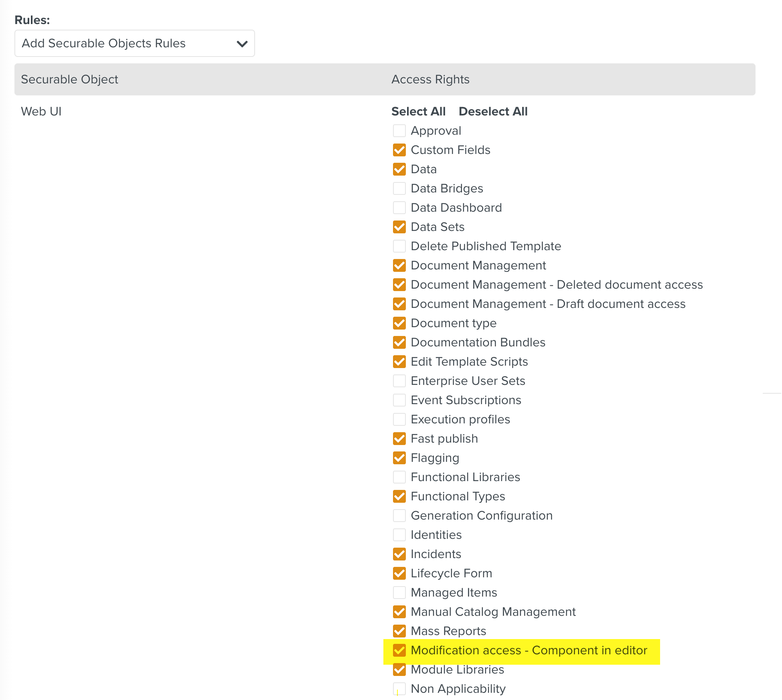Uncheck the Data Sets checkbox
The width and height of the screenshot is (782, 700).
tap(399, 227)
